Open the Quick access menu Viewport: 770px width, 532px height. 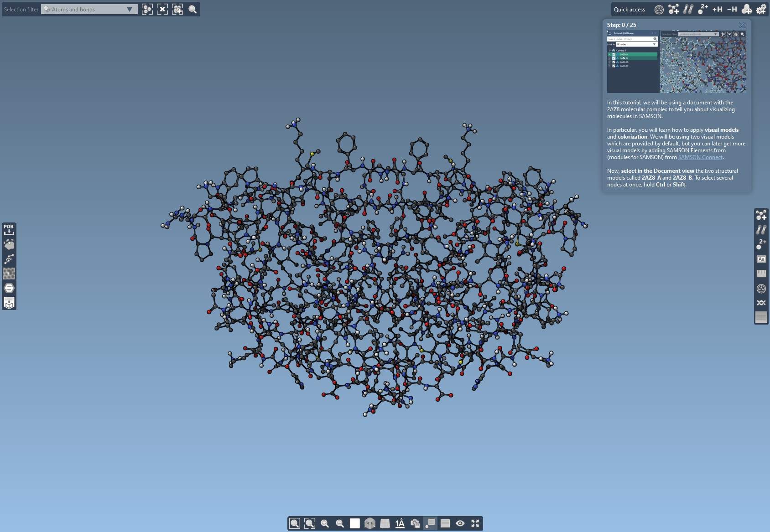click(x=629, y=9)
